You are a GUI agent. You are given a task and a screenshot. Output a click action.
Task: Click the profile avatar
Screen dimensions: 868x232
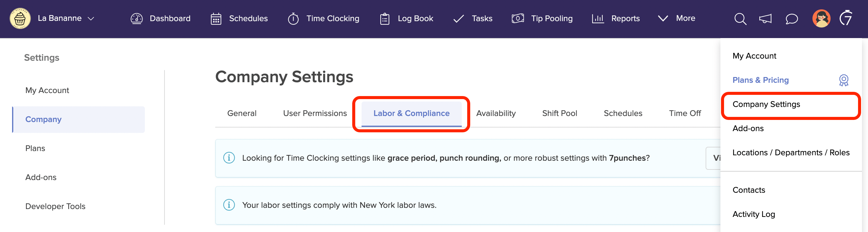pyautogui.click(x=821, y=19)
